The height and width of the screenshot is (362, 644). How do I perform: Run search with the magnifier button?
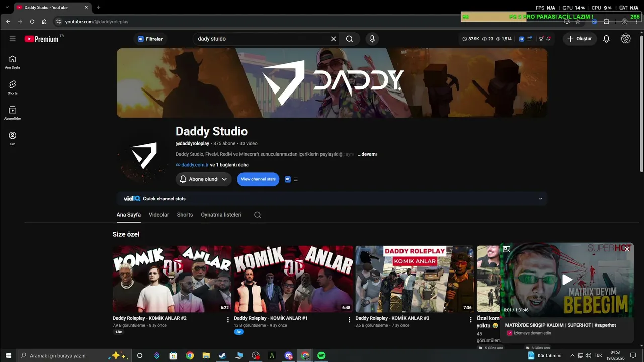coord(349,39)
